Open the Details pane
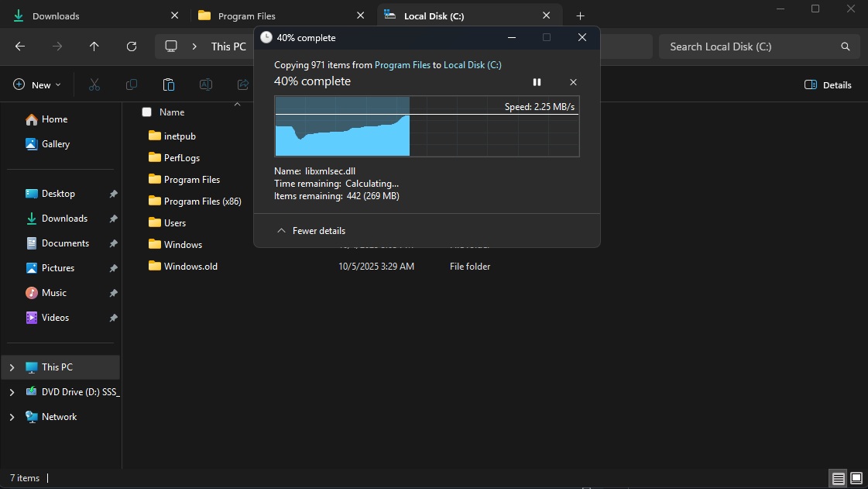This screenshot has width=868, height=489. coord(827,84)
